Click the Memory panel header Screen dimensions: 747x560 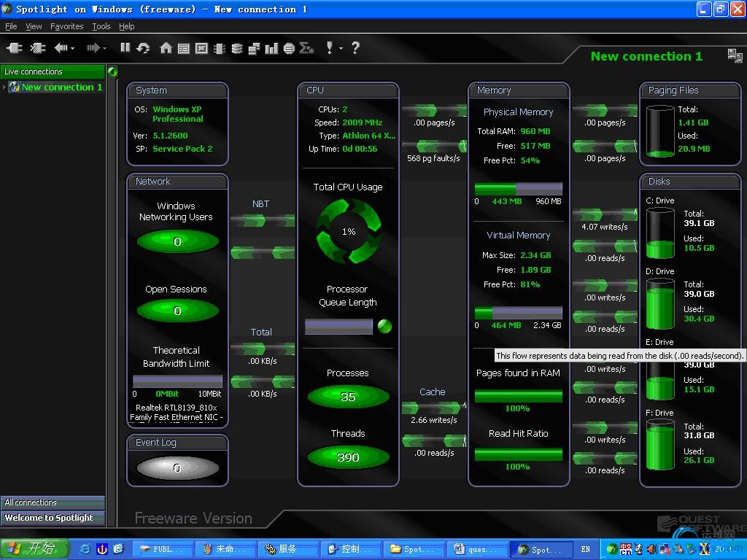(519, 90)
